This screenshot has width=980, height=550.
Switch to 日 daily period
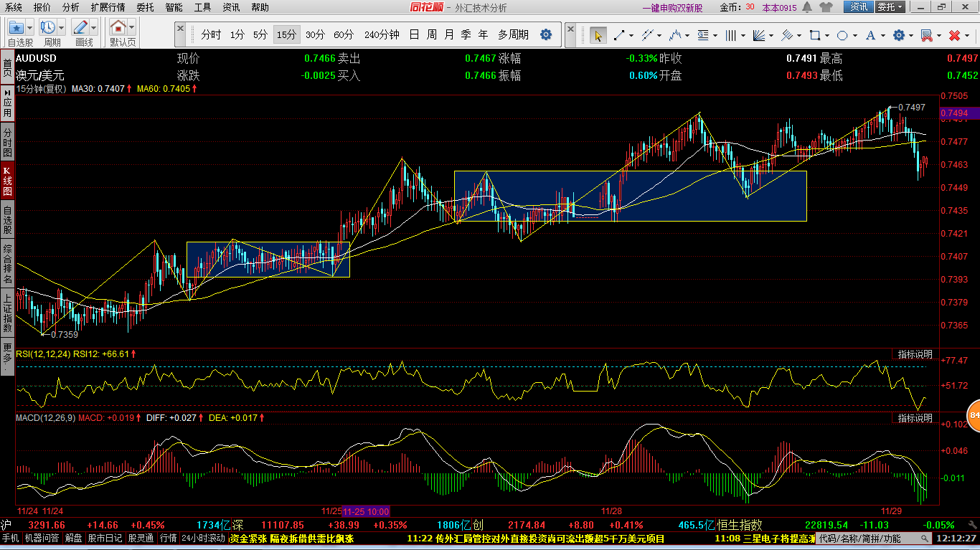point(414,34)
